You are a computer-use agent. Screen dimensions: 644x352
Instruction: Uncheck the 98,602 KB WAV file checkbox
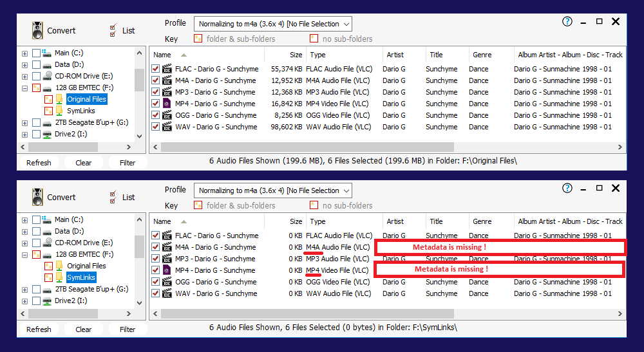[155, 127]
